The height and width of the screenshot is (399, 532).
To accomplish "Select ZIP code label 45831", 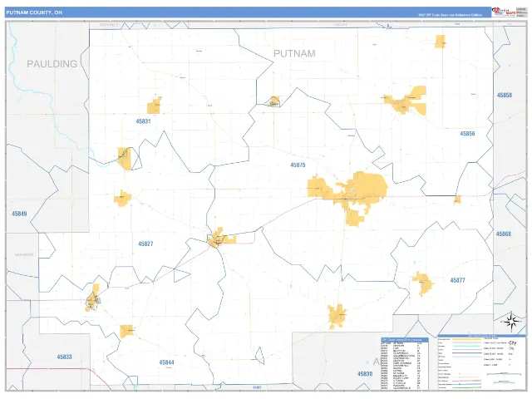I will point(143,121).
